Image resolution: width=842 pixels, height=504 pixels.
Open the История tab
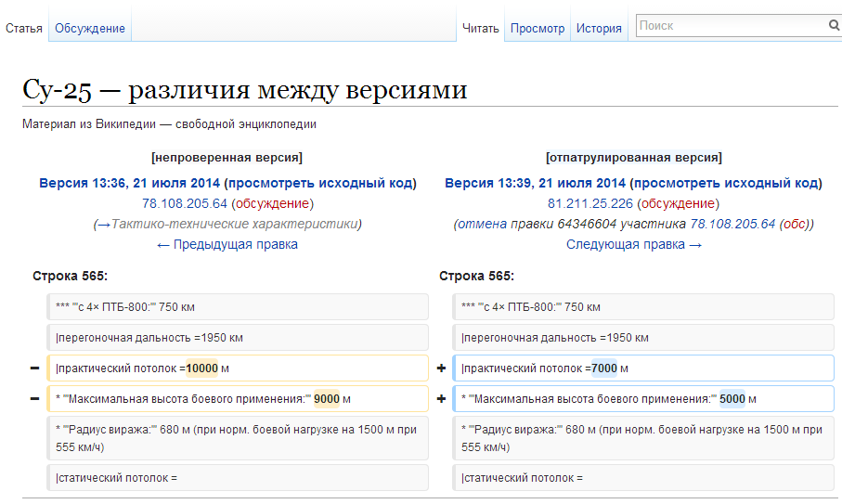pos(599,29)
